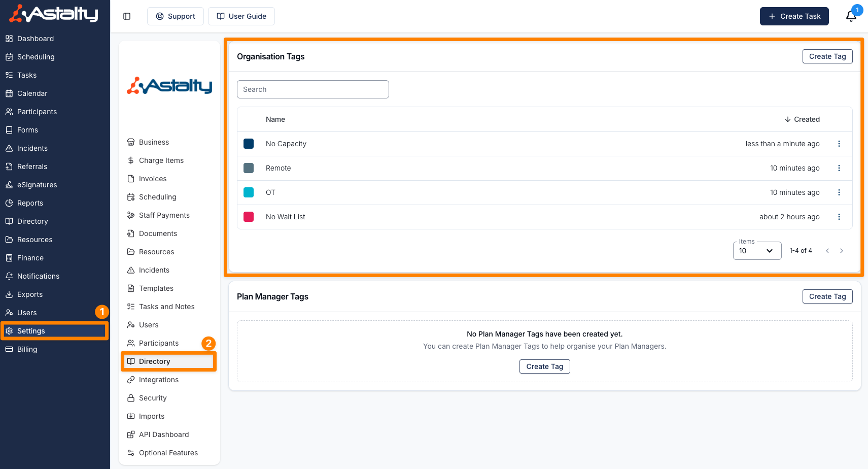868x469 pixels.
Task: Collapse the sidebar using the panel icon
Action: click(127, 16)
